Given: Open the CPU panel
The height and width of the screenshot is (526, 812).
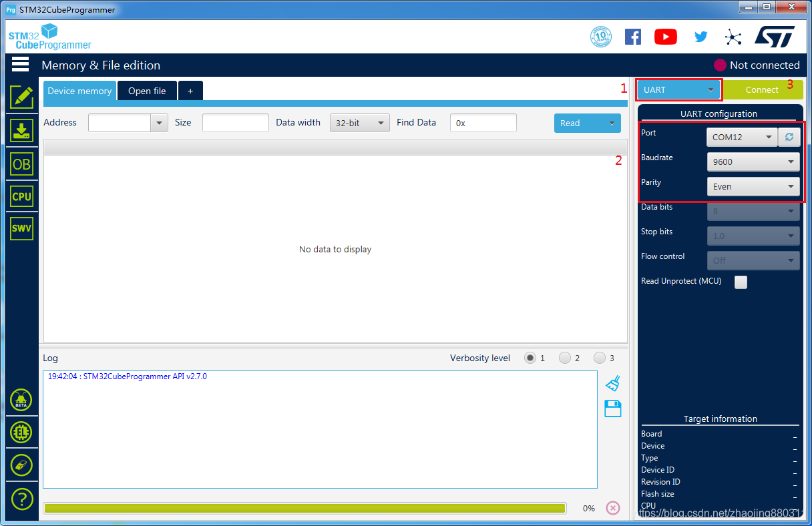Looking at the screenshot, I should click(x=21, y=196).
